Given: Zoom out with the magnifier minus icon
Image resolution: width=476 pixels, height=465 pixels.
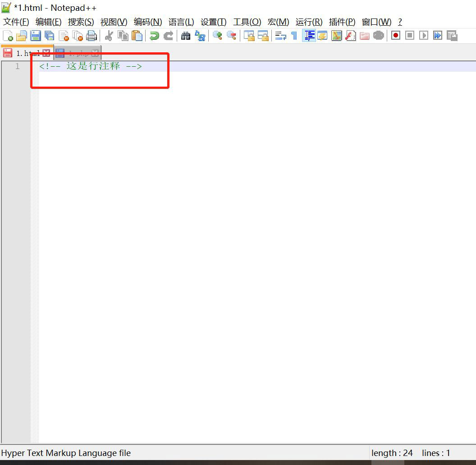Looking at the screenshot, I should (x=232, y=36).
